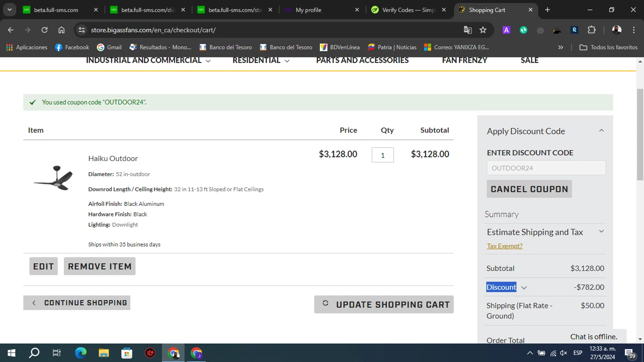Click the Edit item button
644x362 pixels.
tap(43, 266)
